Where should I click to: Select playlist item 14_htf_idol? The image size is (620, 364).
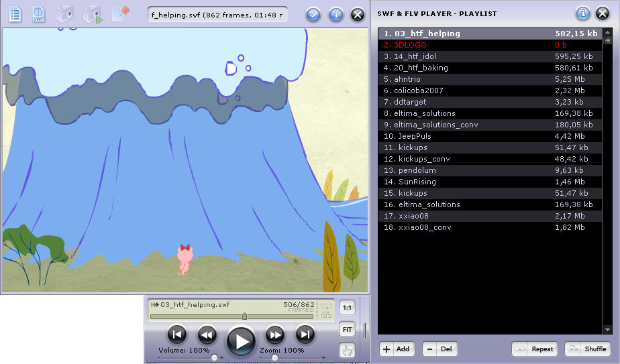[x=490, y=56]
